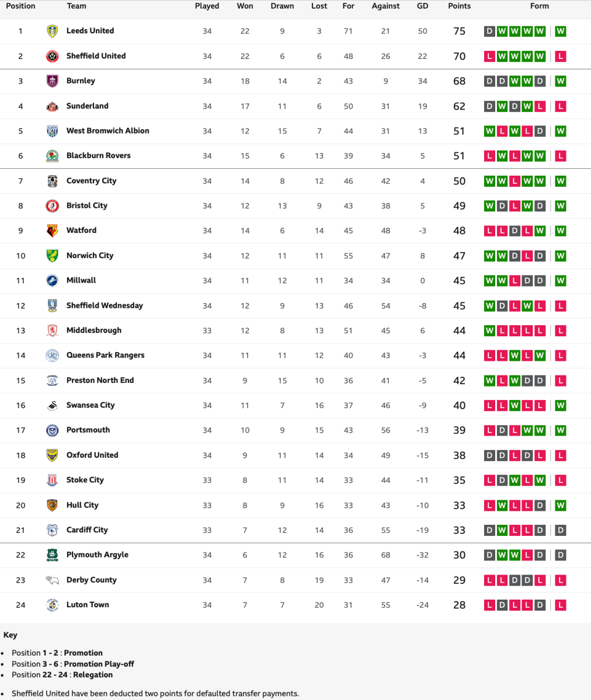Click Luton Town's latest form result L

(x=561, y=605)
